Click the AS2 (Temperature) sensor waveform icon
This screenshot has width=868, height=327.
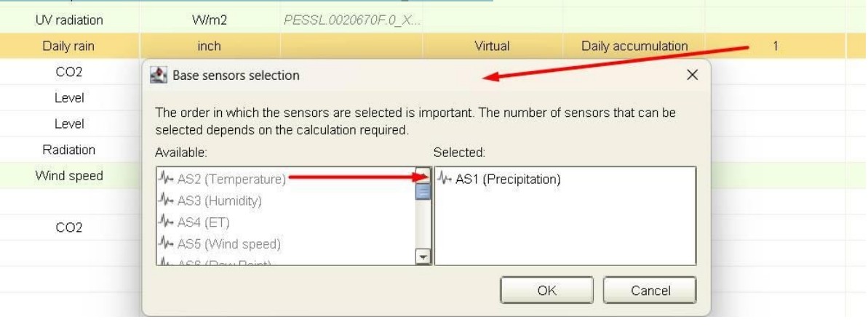(165, 178)
